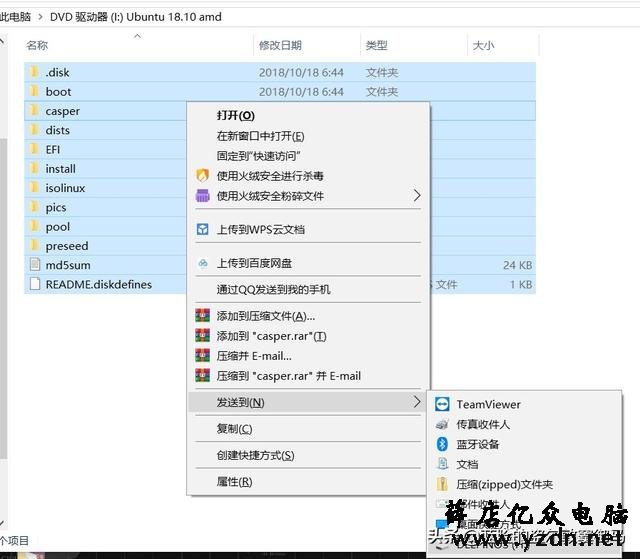Click the Documents icon in send-to submenu
Image resolution: width=640 pixels, height=559 pixels.
[442, 464]
